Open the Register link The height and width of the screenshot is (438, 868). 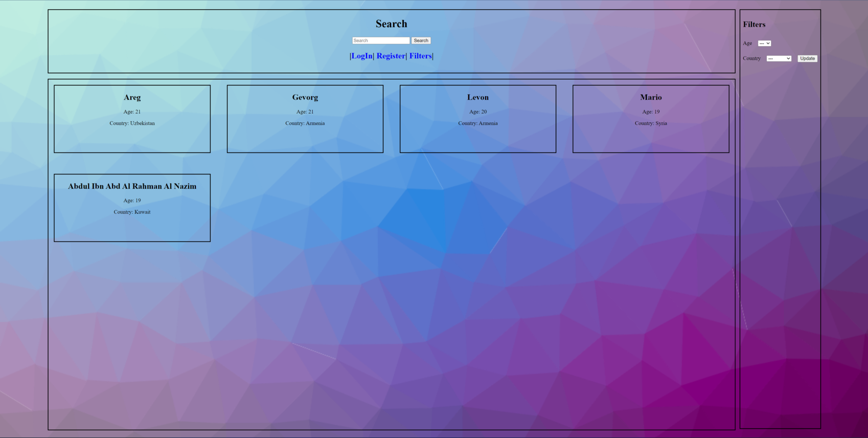[391, 56]
